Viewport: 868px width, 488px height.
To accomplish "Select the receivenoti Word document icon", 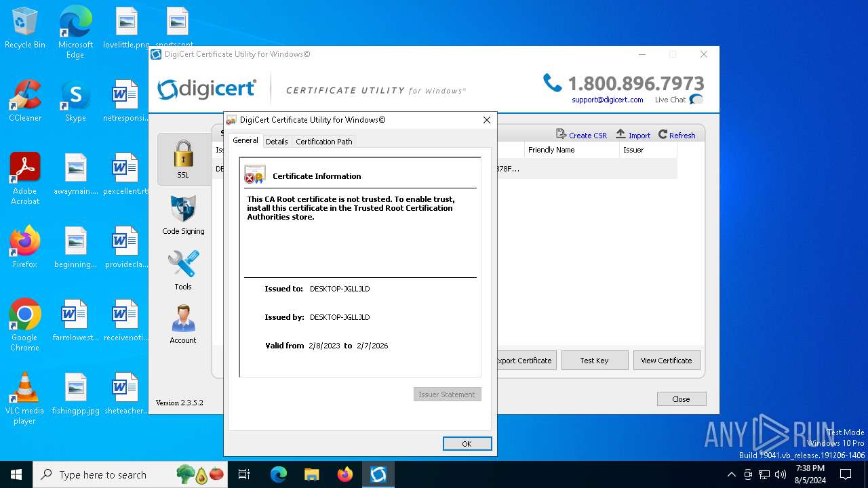I will 126,321.
